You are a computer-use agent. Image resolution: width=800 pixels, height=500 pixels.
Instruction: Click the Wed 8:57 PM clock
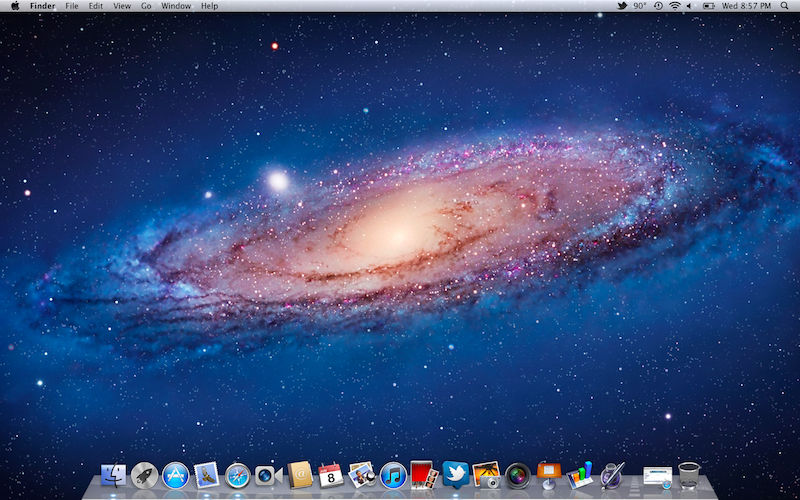pos(746,6)
